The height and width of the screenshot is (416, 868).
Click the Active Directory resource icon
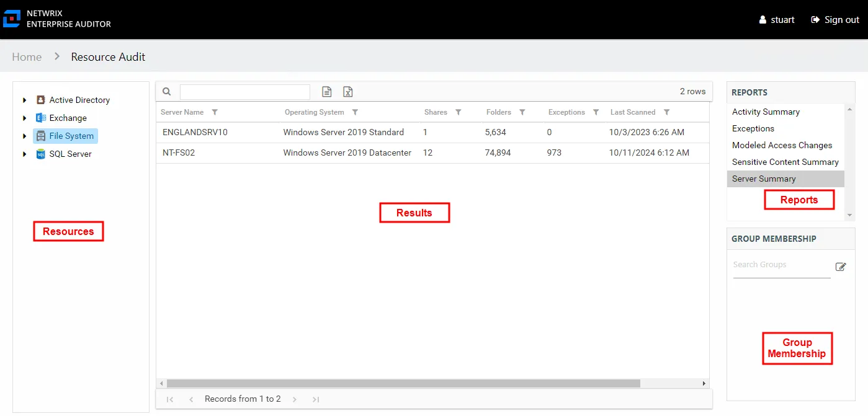[40, 100]
